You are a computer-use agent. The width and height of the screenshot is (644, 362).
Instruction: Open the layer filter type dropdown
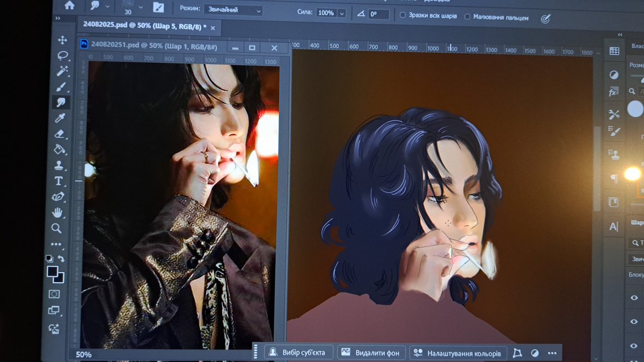pos(636,242)
